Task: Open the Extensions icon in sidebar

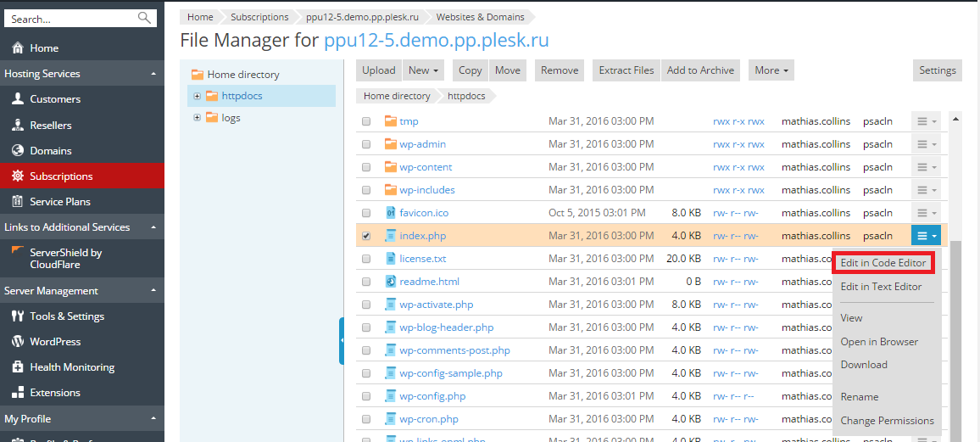Action: point(17,392)
